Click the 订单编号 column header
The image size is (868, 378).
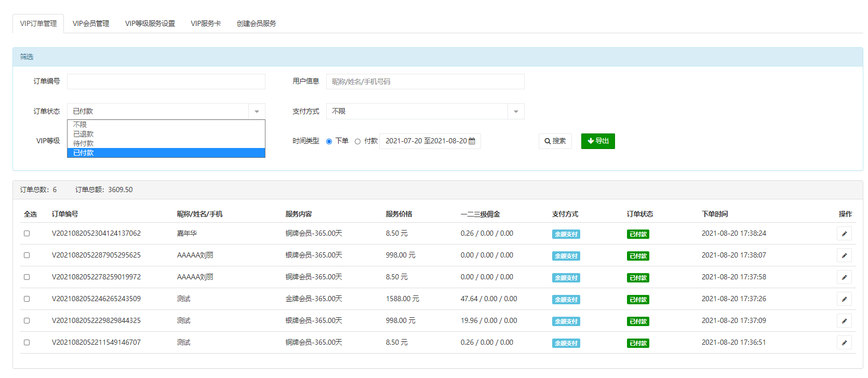point(65,214)
